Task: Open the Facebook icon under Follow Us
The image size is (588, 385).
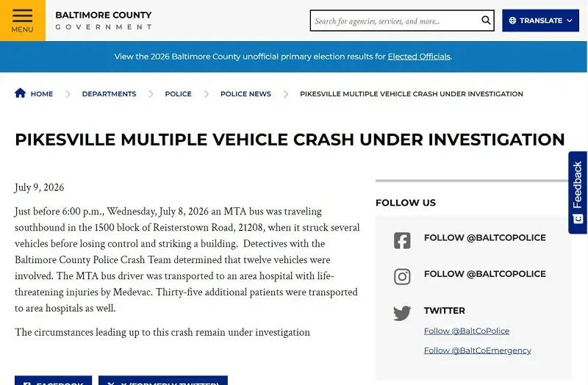Action: click(402, 240)
